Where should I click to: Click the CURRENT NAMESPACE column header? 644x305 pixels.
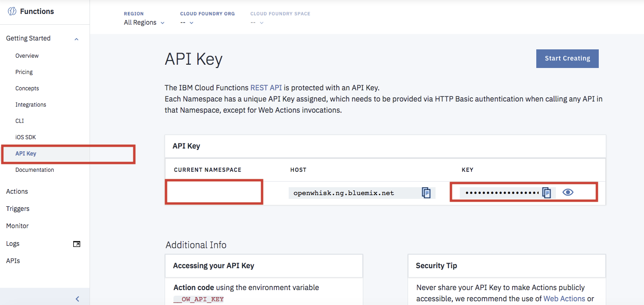click(208, 170)
